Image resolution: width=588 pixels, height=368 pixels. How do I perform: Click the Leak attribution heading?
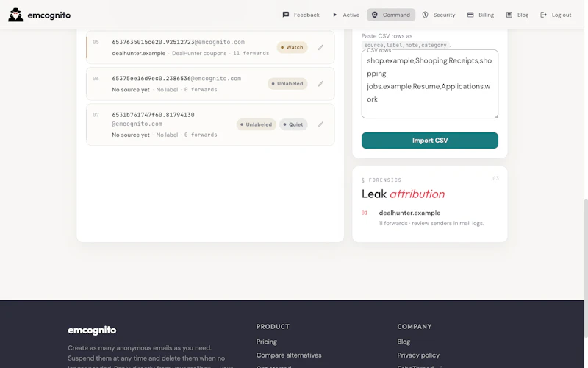coord(403,194)
